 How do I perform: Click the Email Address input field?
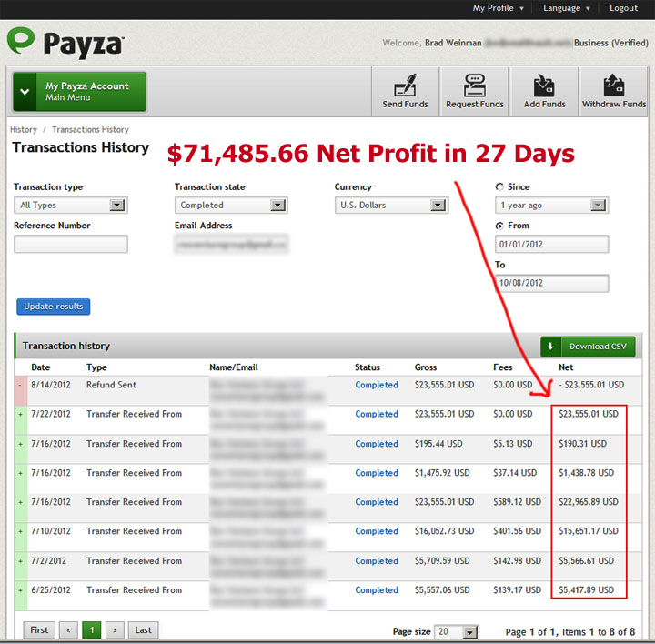click(231, 244)
